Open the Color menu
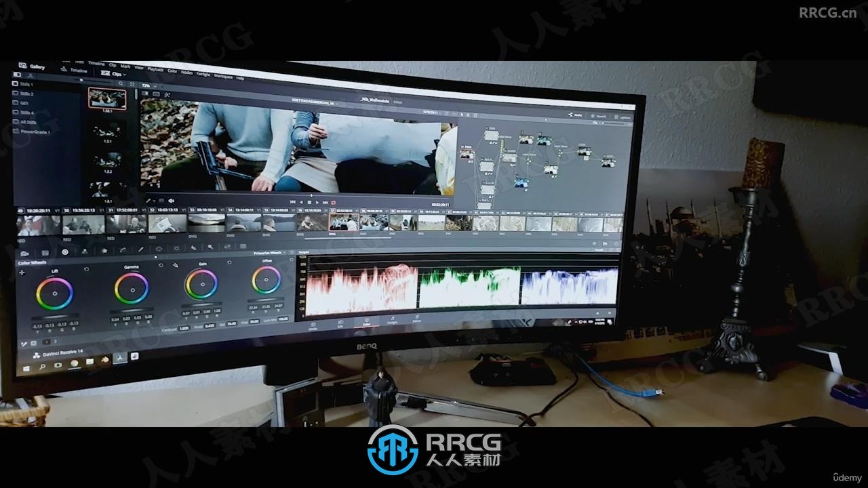The height and width of the screenshot is (488, 868). point(172,70)
